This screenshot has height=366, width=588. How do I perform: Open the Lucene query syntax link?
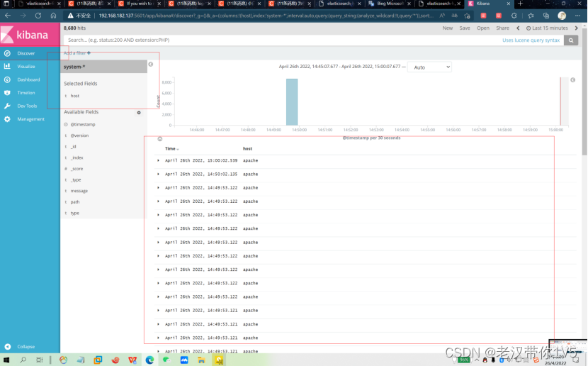pos(531,40)
